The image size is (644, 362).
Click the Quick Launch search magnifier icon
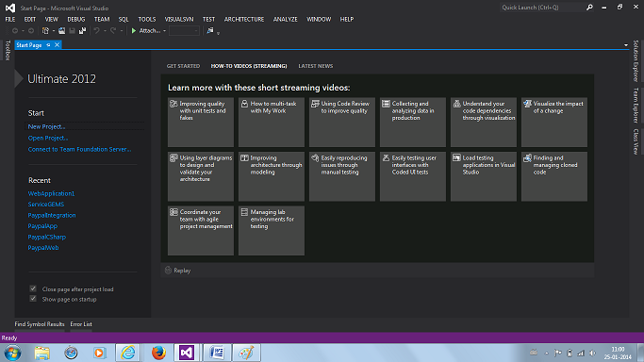589,8
